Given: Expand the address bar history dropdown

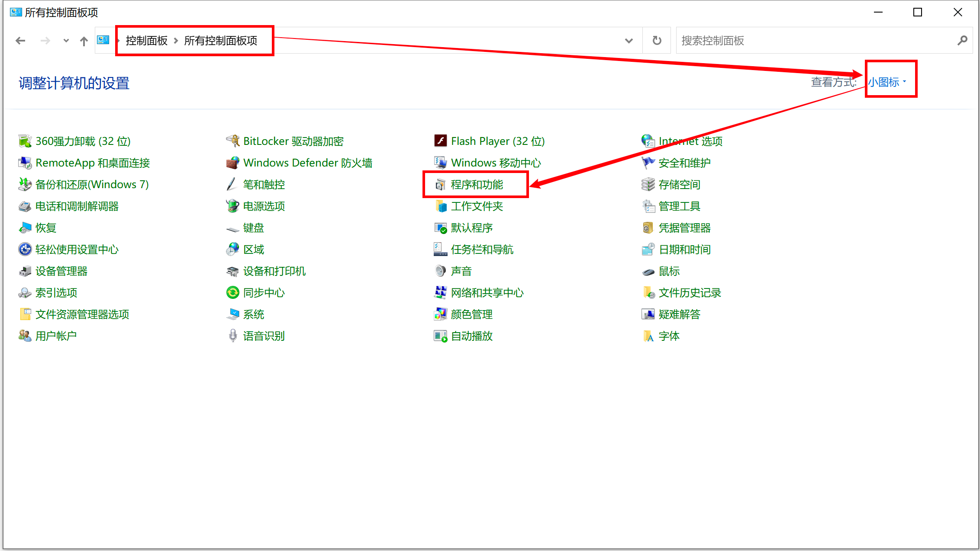Looking at the screenshot, I should pos(629,40).
